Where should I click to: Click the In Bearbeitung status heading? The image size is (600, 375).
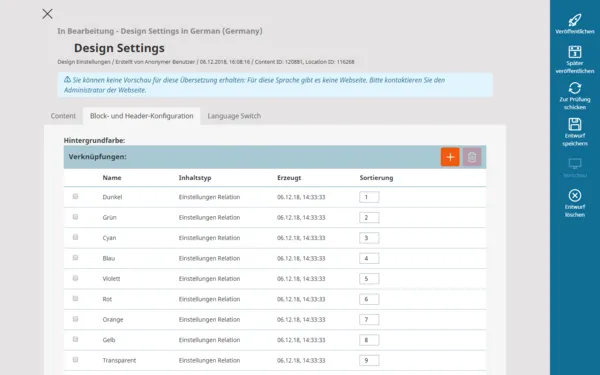coord(160,31)
